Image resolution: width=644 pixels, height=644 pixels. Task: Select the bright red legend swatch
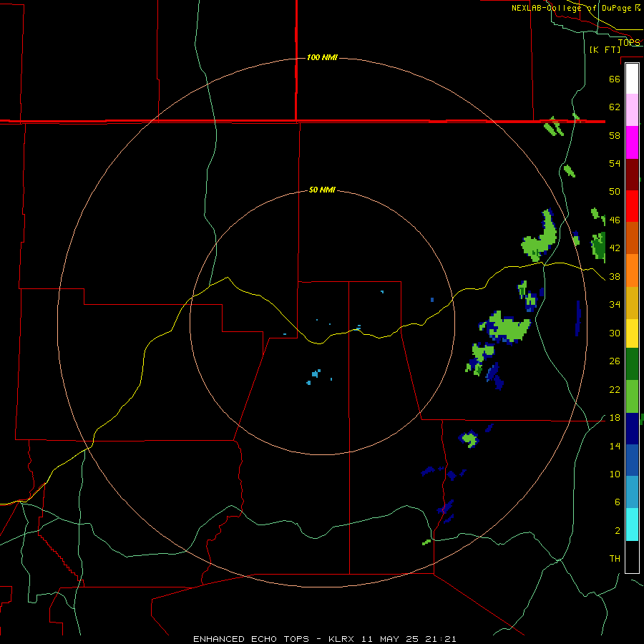point(632,206)
